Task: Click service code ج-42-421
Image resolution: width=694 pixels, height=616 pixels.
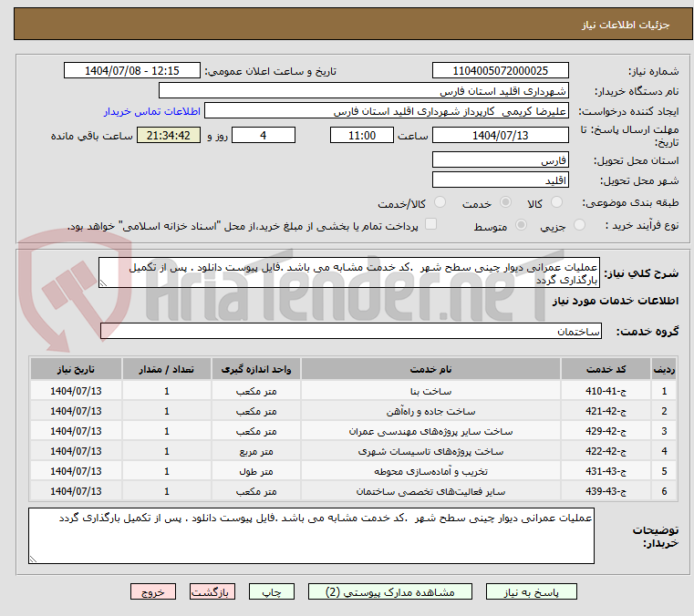Action: pyautogui.click(x=606, y=411)
